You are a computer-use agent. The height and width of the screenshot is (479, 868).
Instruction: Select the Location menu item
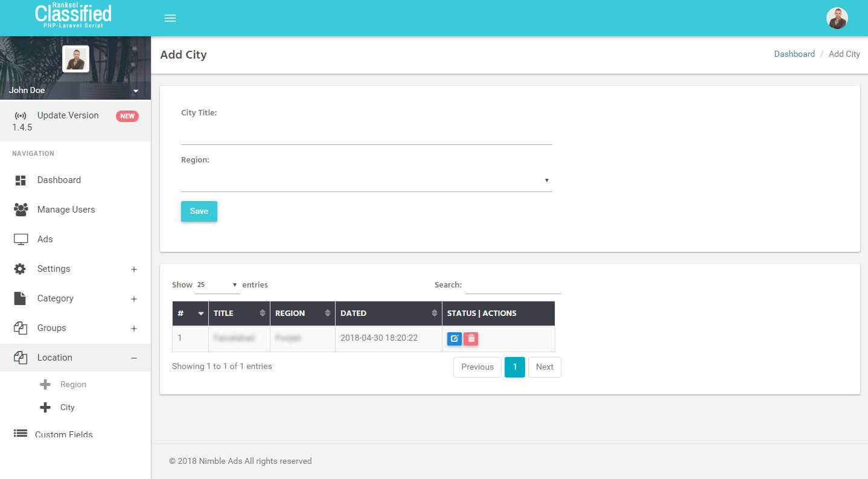point(54,358)
